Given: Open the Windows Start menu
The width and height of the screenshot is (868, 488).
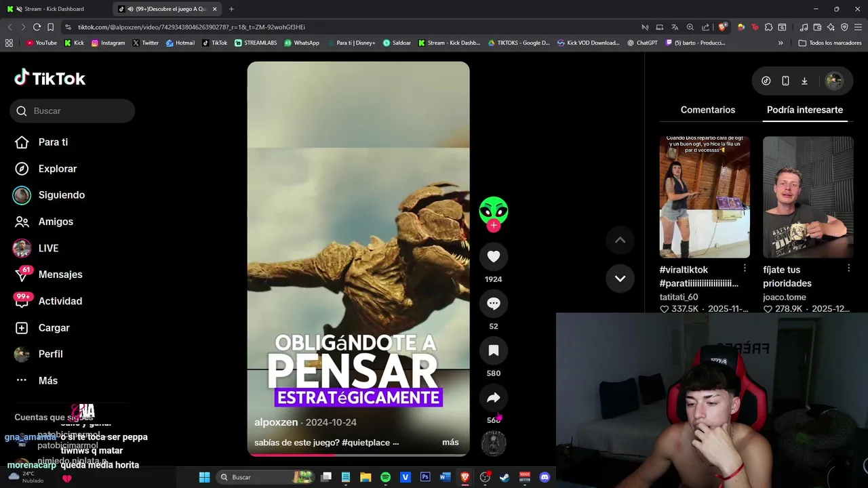Looking at the screenshot, I should point(204,477).
